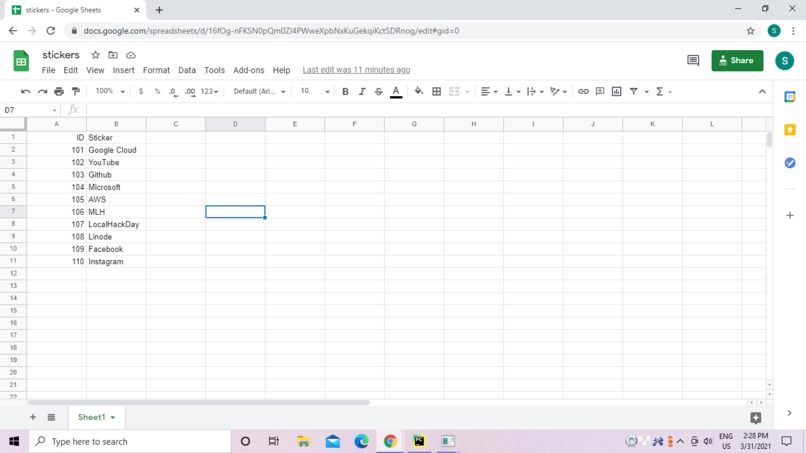This screenshot has width=806, height=453.
Task: Open the more number formats dropdown
Action: pos(209,92)
